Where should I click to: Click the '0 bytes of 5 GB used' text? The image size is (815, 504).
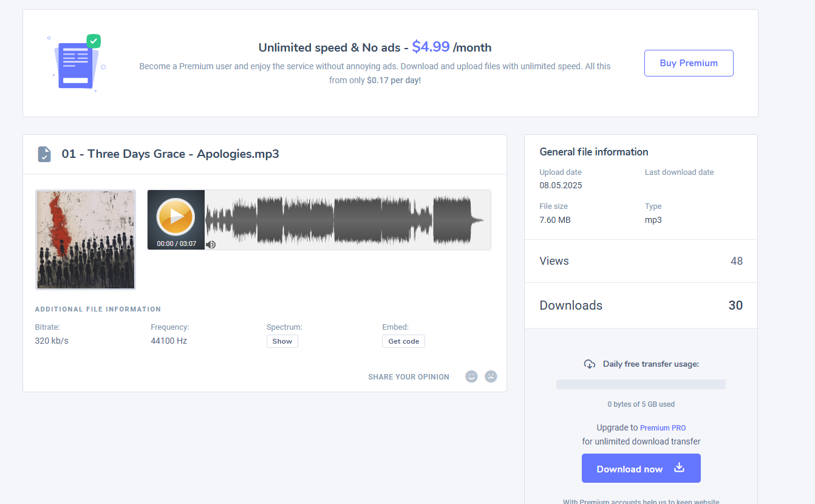click(641, 404)
